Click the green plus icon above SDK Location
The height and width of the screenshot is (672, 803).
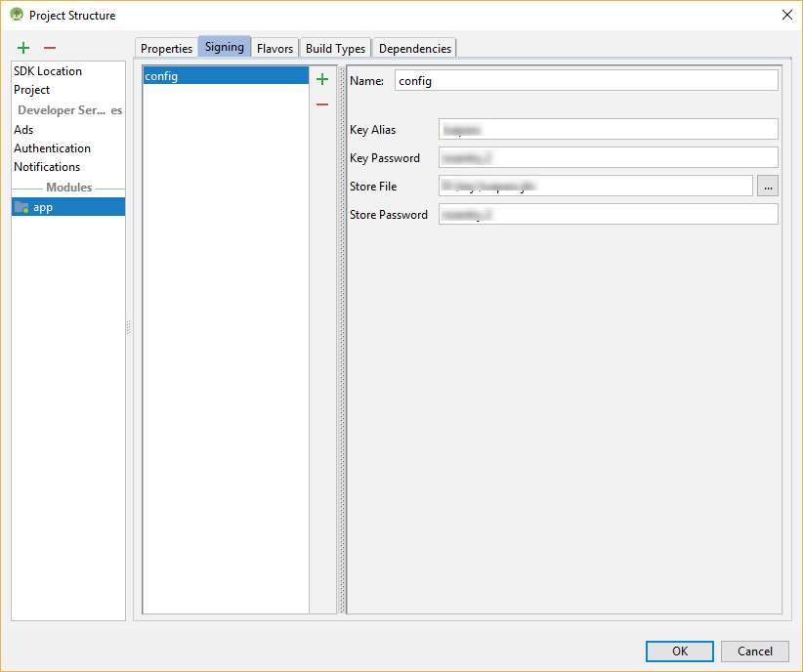23,48
